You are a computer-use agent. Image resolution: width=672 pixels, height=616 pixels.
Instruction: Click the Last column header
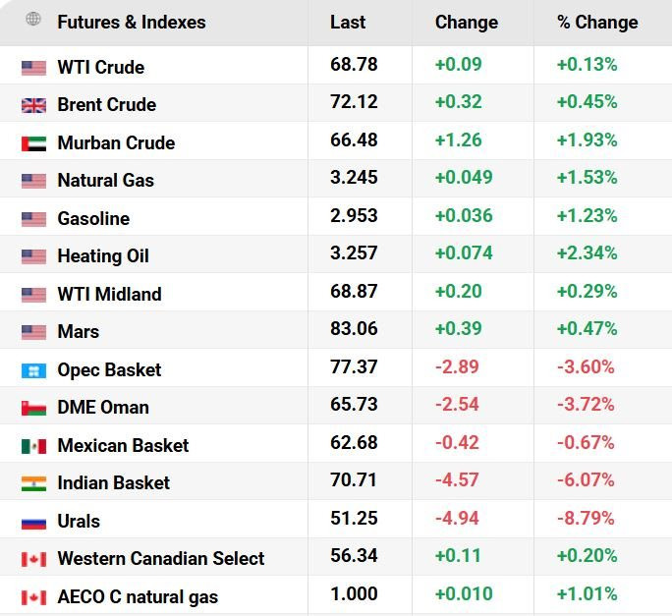[348, 23]
